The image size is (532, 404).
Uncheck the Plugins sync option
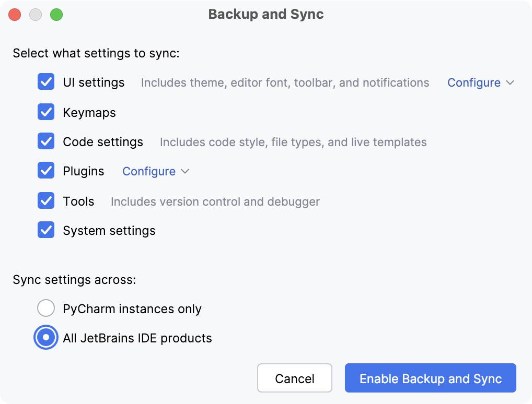coord(46,171)
